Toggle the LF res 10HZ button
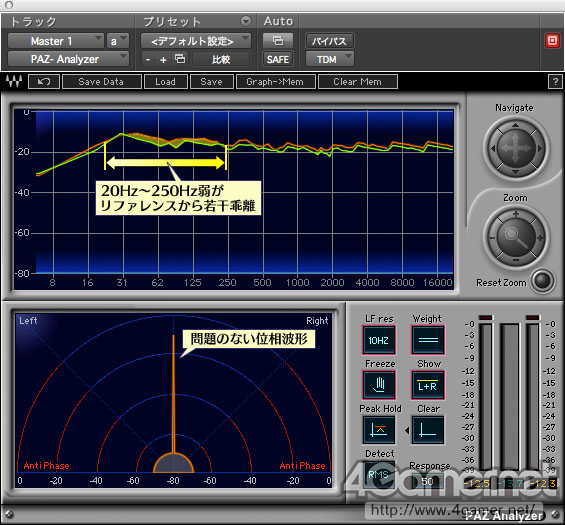This screenshot has width=565, height=525. (x=379, y=340)
